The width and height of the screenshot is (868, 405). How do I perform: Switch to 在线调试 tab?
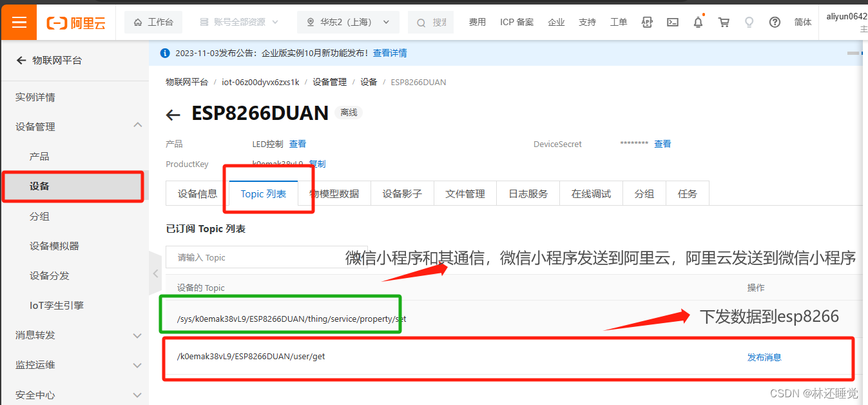[x=592, y=193]
